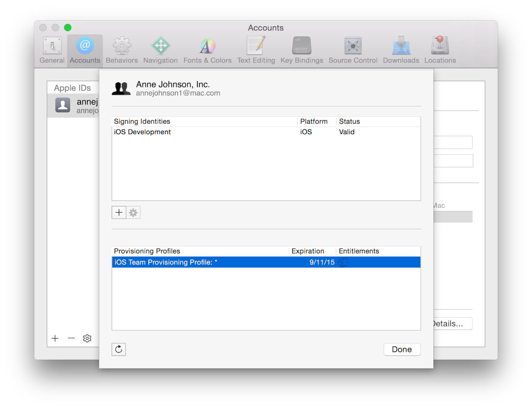Image resolution: width=532 pixels, height=410 pixels.
Task: Select the Locations preferences icon
Action: pos(440,49)
